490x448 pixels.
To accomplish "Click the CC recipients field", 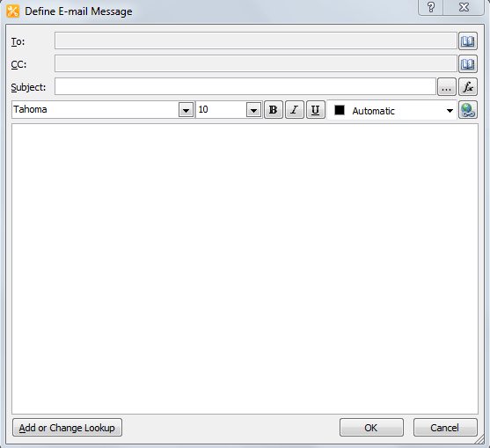I will tap(256, 63).
